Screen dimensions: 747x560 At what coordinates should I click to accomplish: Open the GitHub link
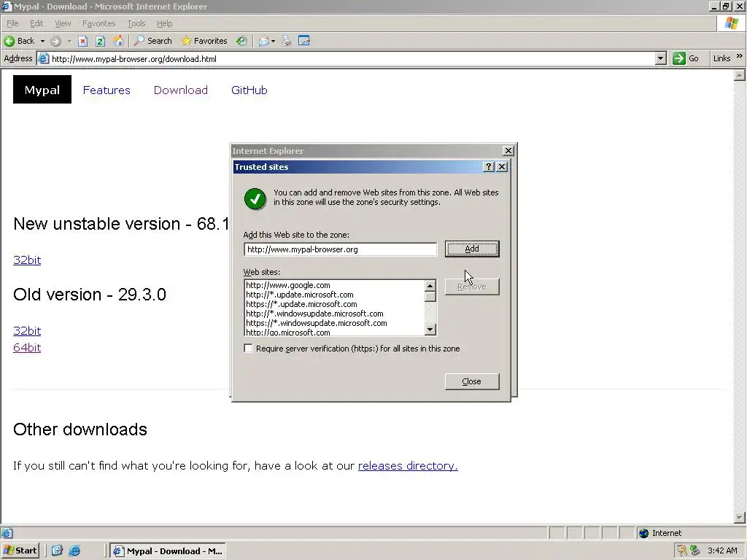249,90
